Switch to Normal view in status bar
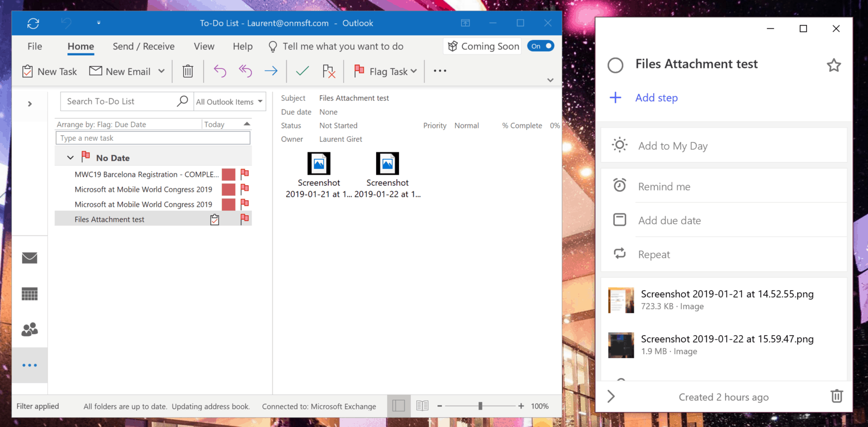Screen dimensions: 868x427 point(398,406)
